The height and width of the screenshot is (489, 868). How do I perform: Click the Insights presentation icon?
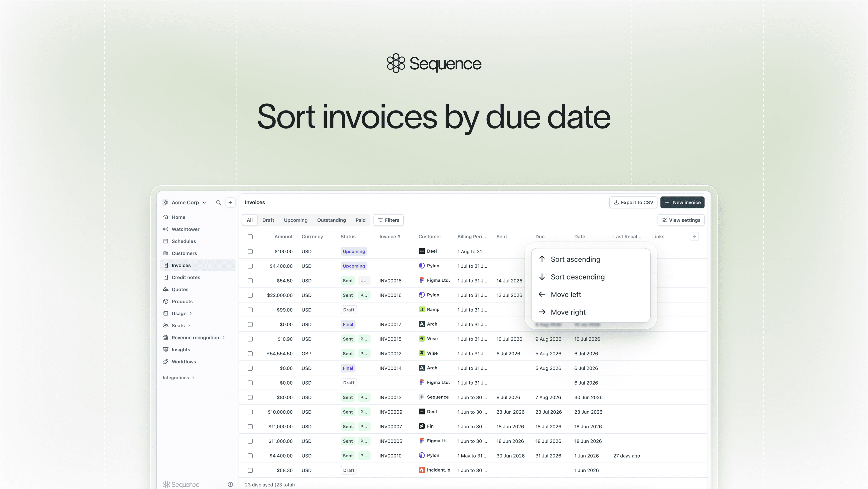point(166,349)
